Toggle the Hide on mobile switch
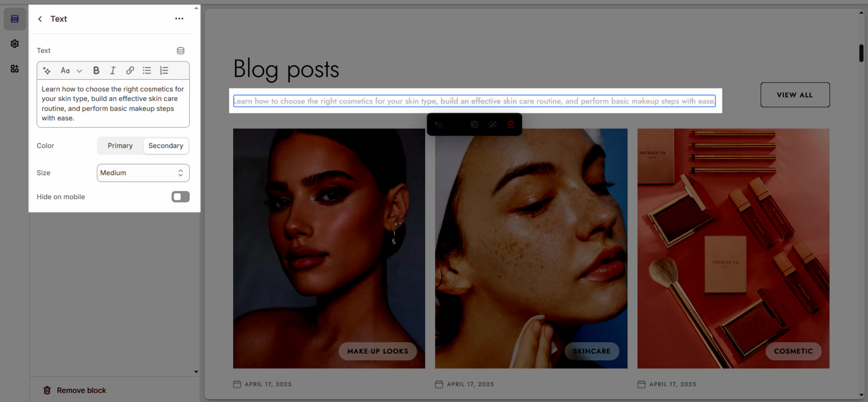868x402 pixels. [181, 196]
